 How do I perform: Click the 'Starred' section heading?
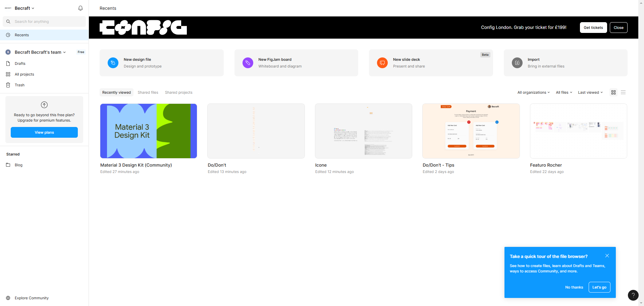pyautogui.click(x=13, y=154)
